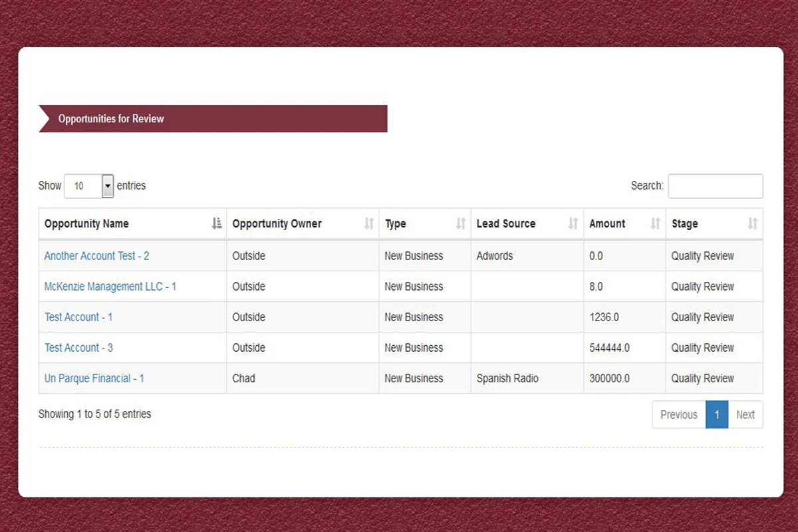Open the entries-per-page dropdown

[x=107, y=186]
